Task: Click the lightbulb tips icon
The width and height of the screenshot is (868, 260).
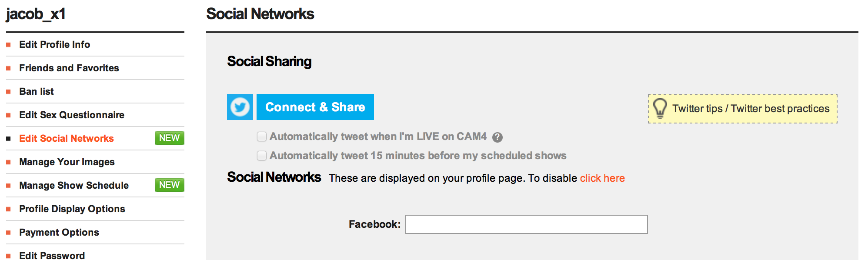Action: [660, 108]
